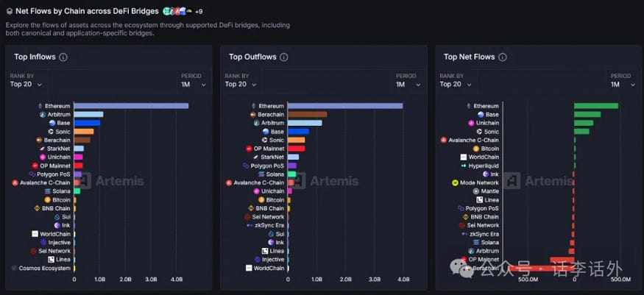Click the info icon beside Top Outflows
The height and width of the screenshot is (295, 644).
[x=284, y=57]
